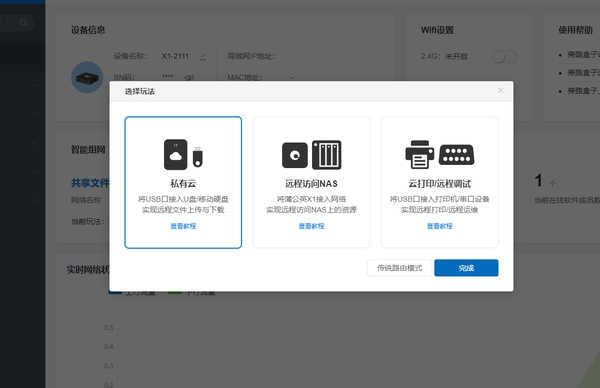Toggle the 2.4G Wifi switch
Image resolution: width=600 pixels, height=388 pixels.
(505, 57)
